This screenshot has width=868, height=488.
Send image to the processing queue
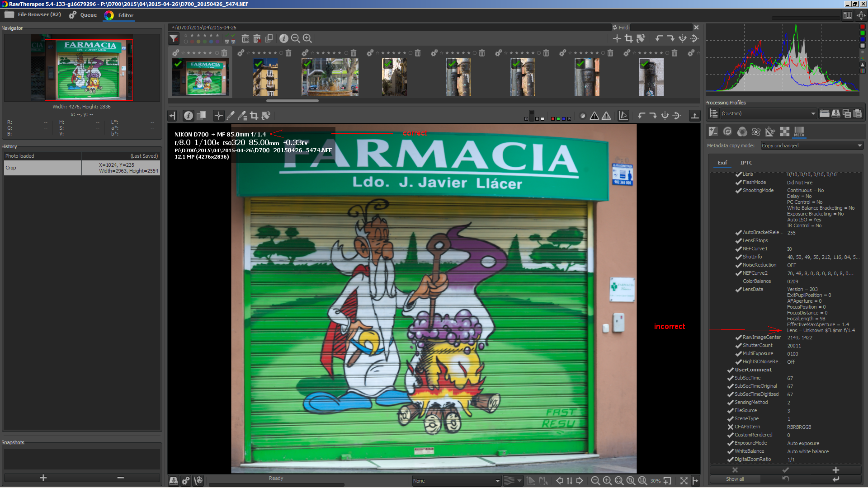click(186, 481)
